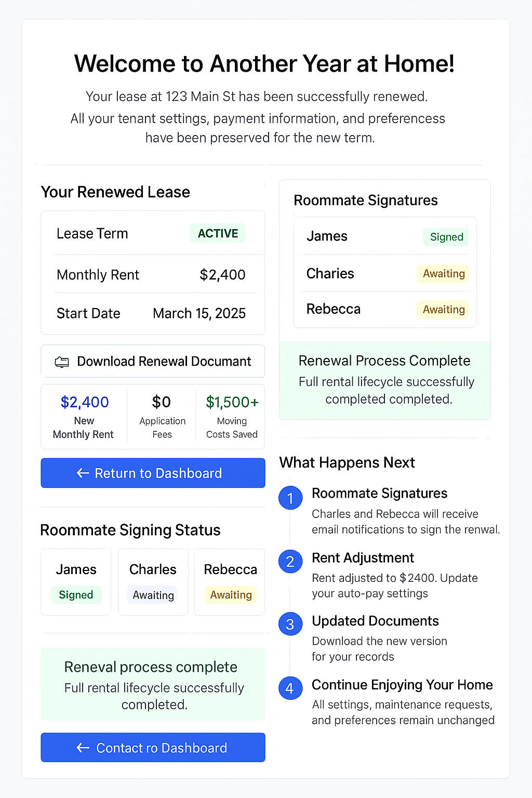Click the Updated Documents step heading
This screenshot has height=798, width=532.
(x=375, y=621)
